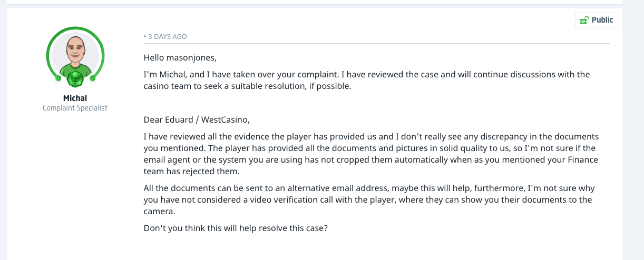
Task: Click the green crown badge under the avatar
Action: pos(75,80)
